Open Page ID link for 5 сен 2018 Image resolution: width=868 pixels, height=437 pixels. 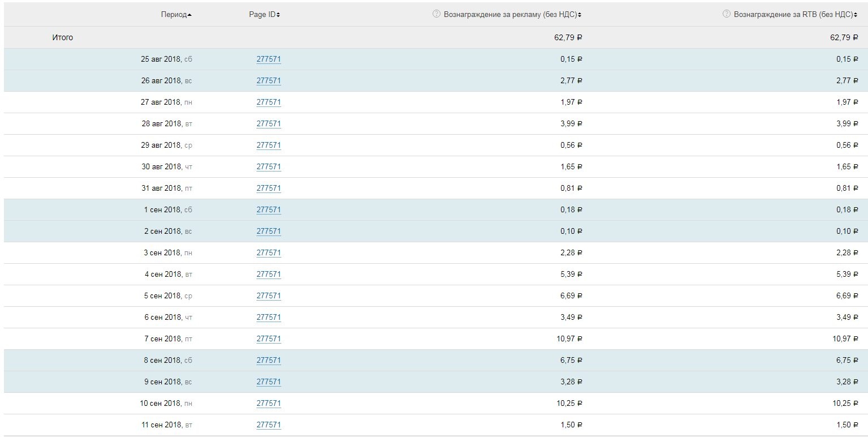click(x=269, y=296)
